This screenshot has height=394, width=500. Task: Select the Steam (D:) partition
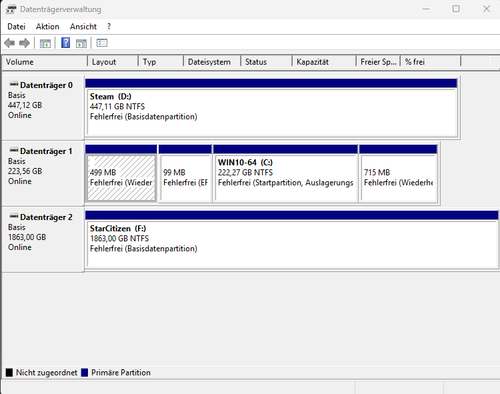click(271, 108)
